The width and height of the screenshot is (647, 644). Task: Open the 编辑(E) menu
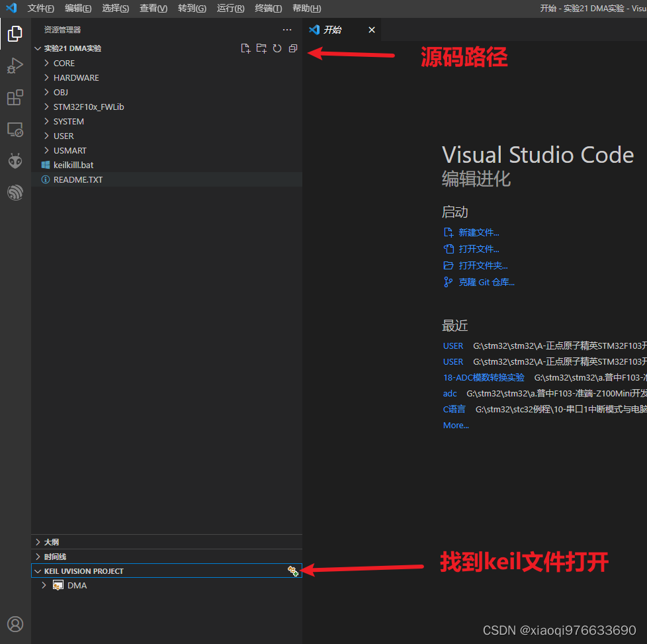78,8
